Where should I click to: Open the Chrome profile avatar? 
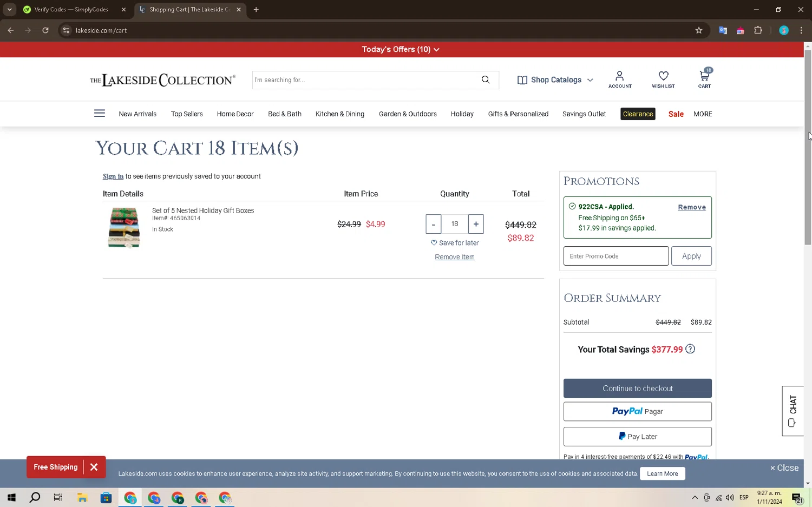(784, 30)
